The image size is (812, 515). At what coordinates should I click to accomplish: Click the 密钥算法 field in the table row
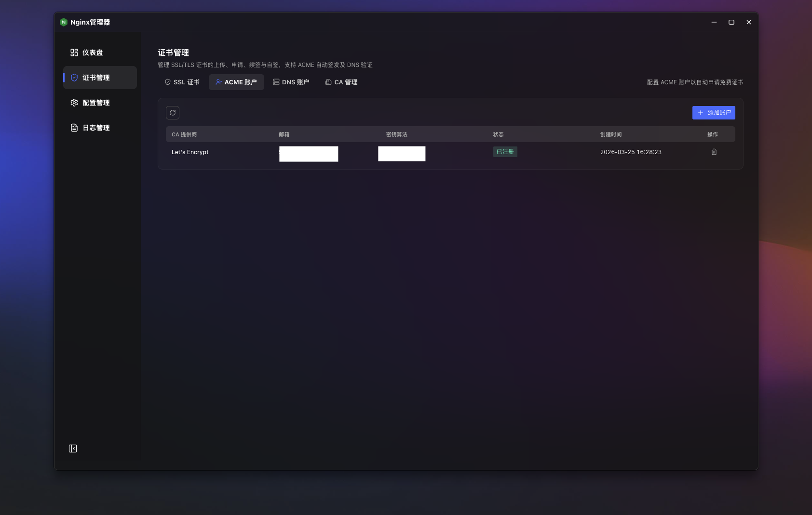(x=401, y=154)
